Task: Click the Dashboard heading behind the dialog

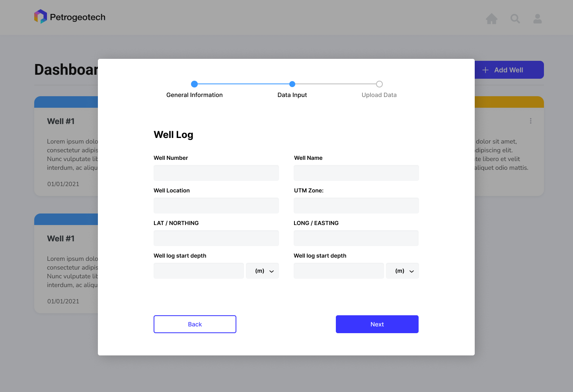Action: [x=66, y=70]
